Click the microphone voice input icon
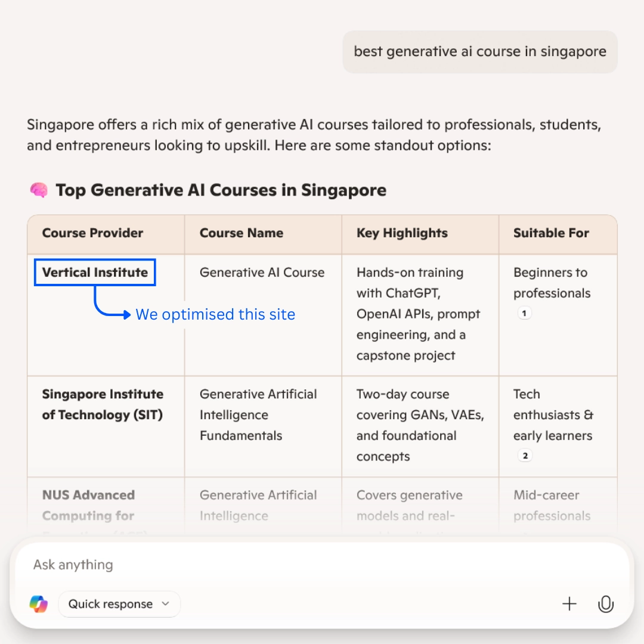This screenshot has width=644, height=644. point(605,604)
